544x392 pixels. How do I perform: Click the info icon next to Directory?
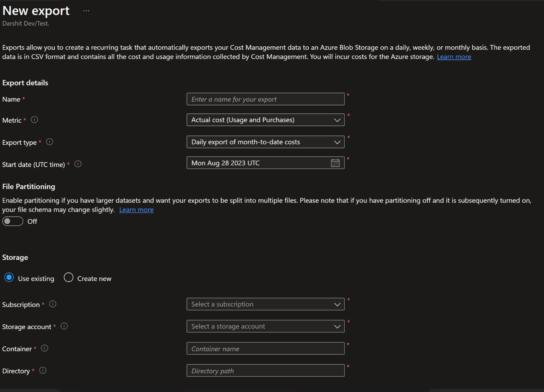43,370
